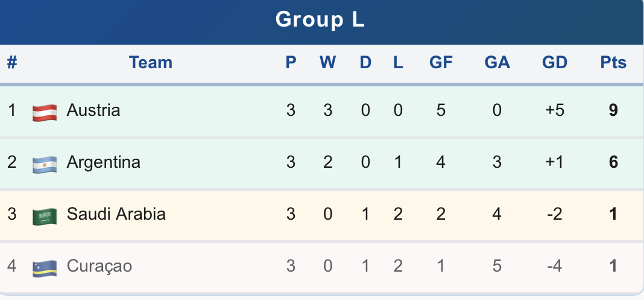Click the P played column header
Screen dimensions: 644x300
click(x=291, y=62)
